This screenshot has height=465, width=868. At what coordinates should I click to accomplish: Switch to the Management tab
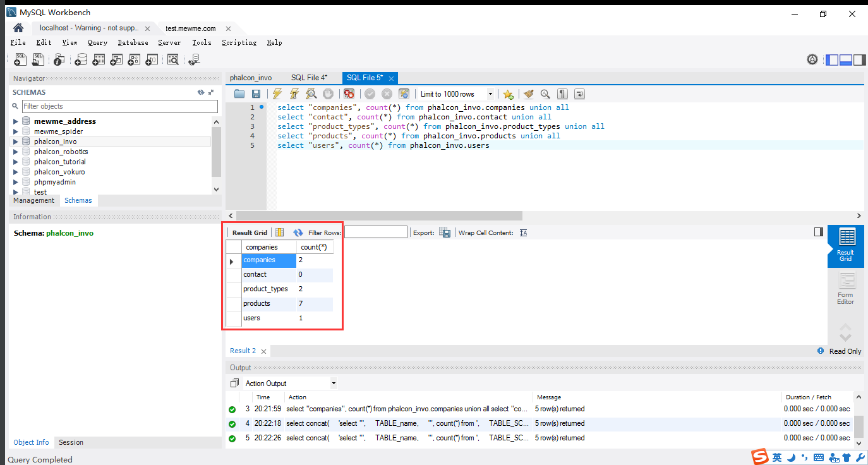tap(33, 200)
